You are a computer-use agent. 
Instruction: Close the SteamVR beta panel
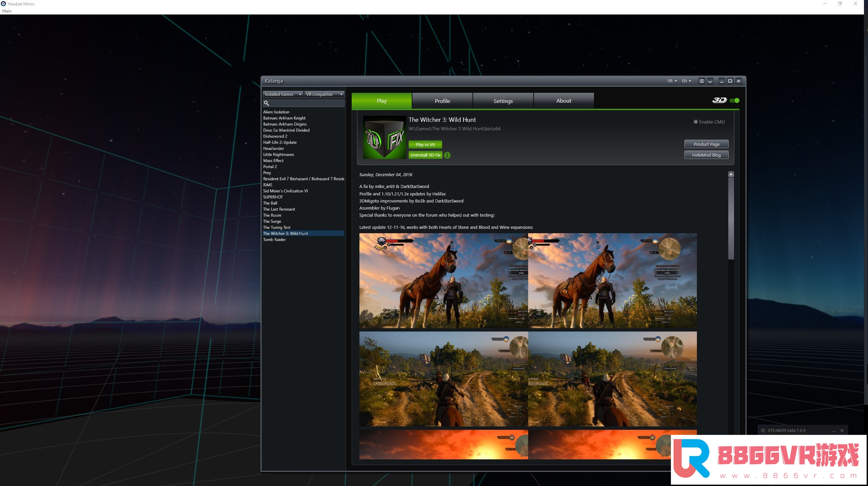point(842,430)
